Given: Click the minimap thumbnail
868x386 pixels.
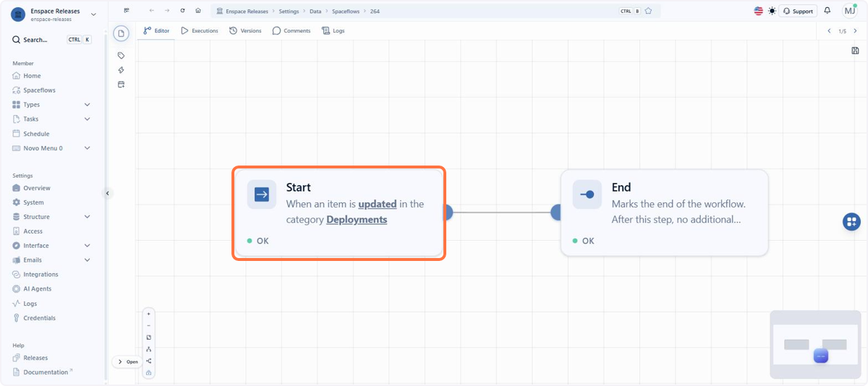Looking at the screenshot, I should (814, 345).
